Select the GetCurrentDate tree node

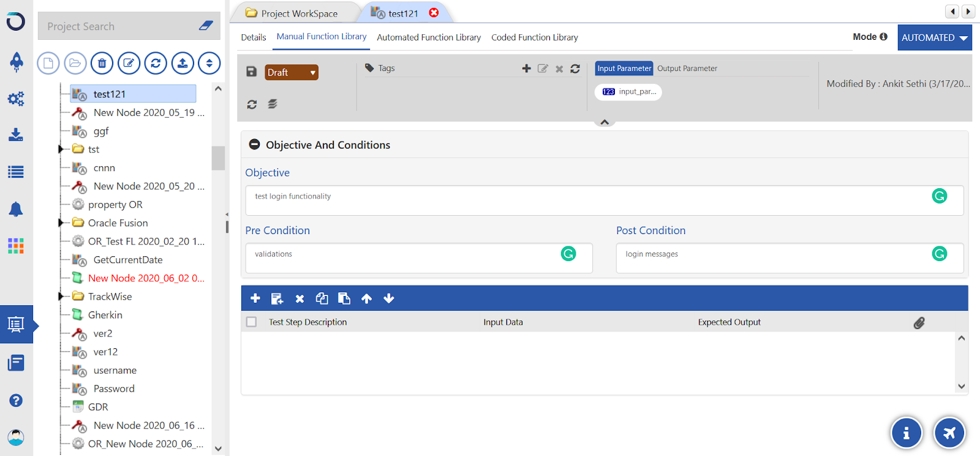(127, 260)
